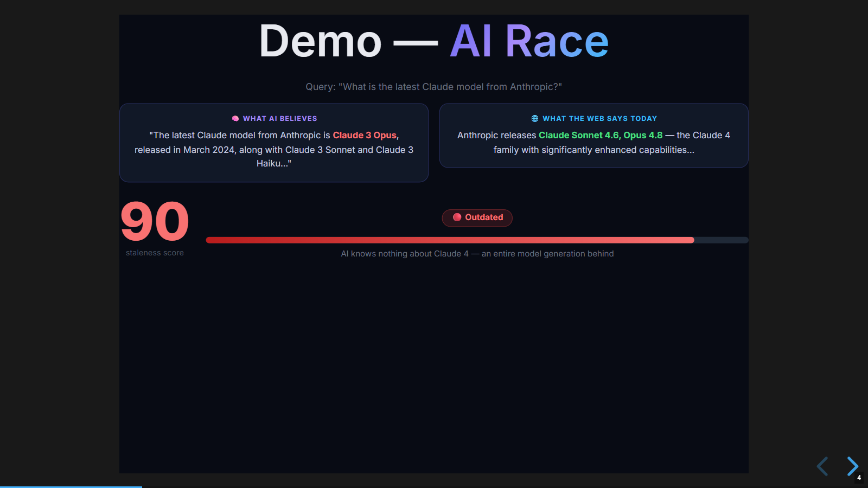Screen dimensions: 868x488
Task: Click the green 'Claude Sonnet 4.6' text
Action: [x=578, y=136]
